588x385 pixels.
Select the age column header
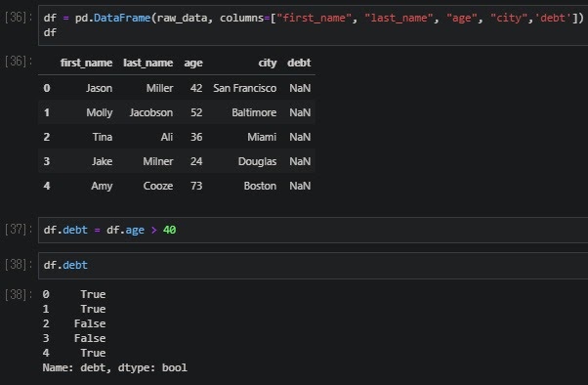(x=193, y=64)
